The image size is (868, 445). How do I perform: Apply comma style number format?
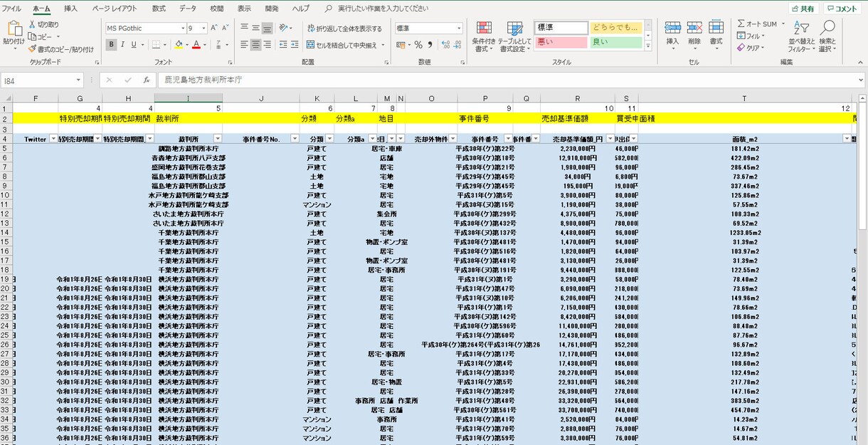430,44
